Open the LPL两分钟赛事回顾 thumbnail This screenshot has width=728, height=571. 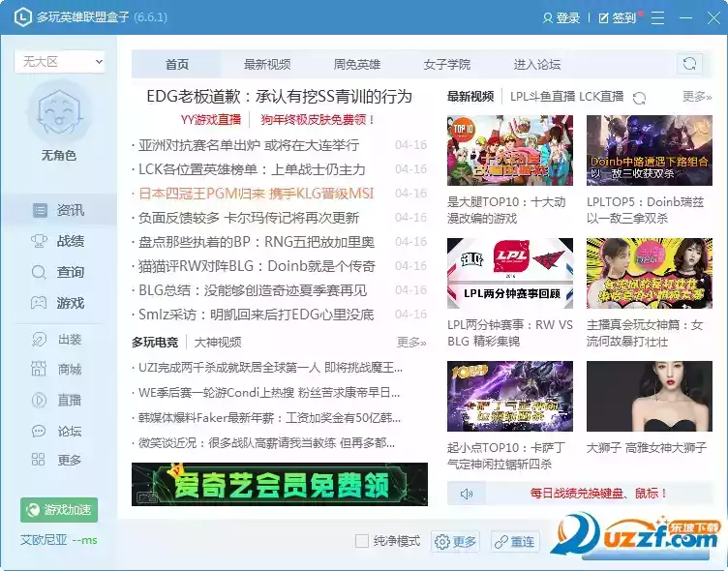click(x=510, y=274)
